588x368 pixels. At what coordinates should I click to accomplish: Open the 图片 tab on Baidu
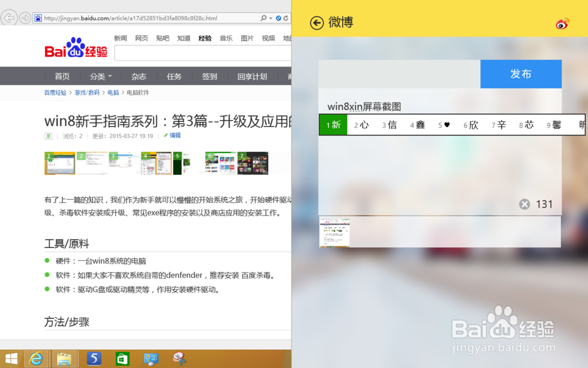pyautogui.click(x=247, y=38)
